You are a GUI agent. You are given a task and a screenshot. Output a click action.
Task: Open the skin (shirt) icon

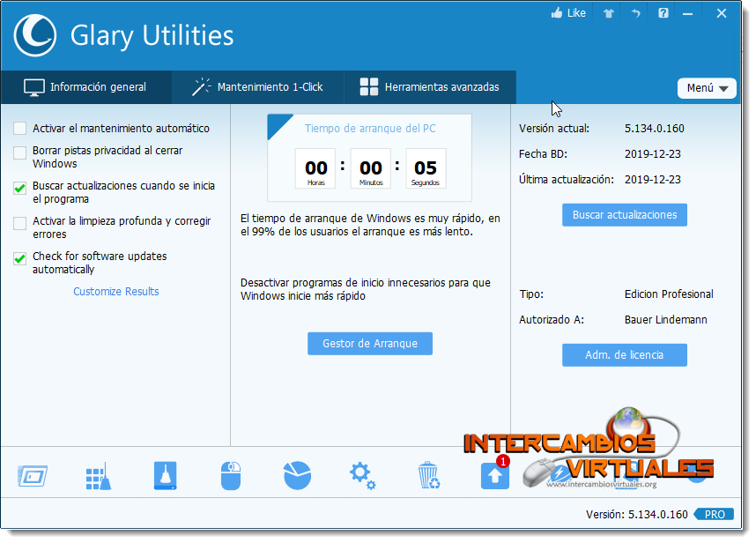tap(609, 13)
